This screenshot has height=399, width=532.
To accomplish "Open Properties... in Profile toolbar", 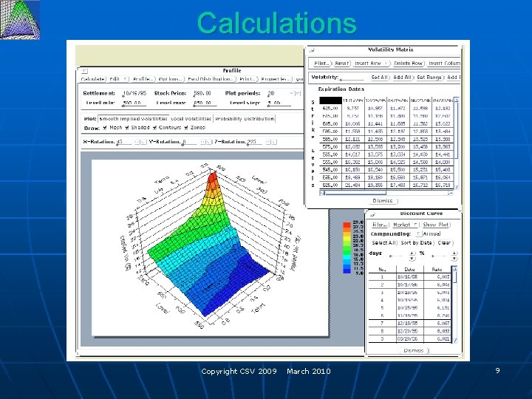I will [276, 79].
